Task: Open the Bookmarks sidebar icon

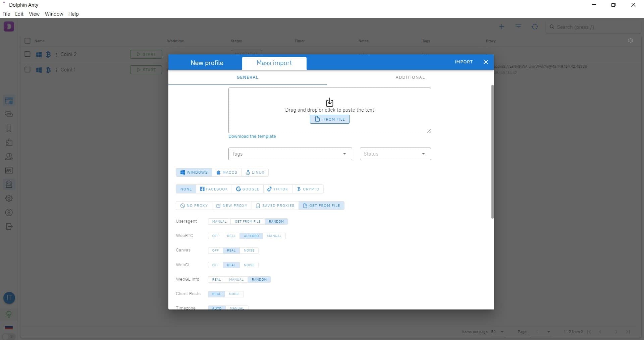Action: 9,128
